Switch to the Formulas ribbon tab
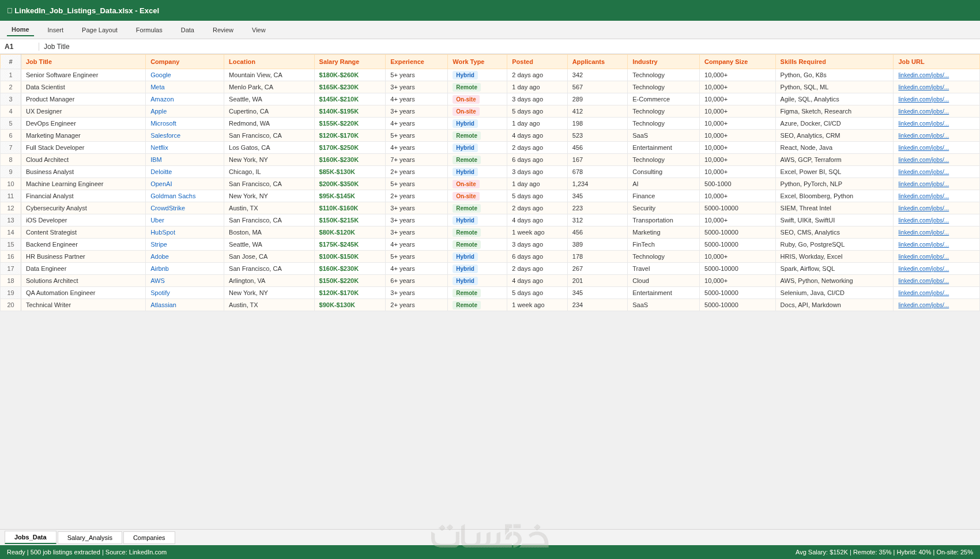The image size is (980, 559). pos(149,30)
